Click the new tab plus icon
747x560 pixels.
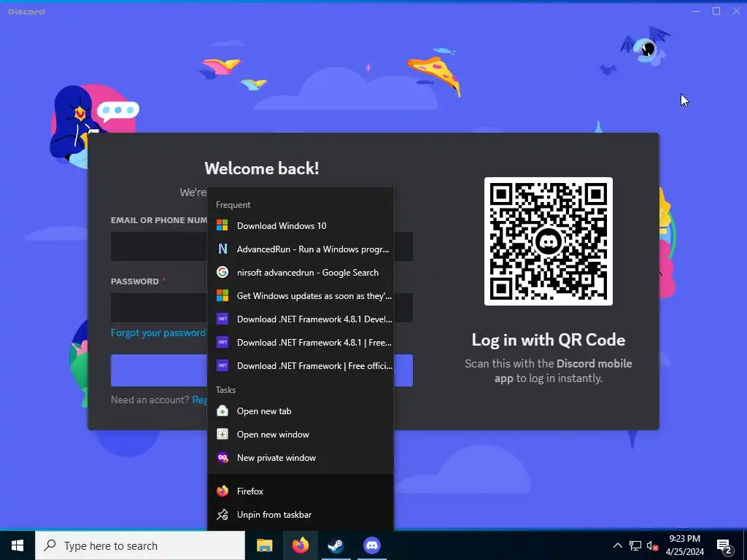pos(222,411)
